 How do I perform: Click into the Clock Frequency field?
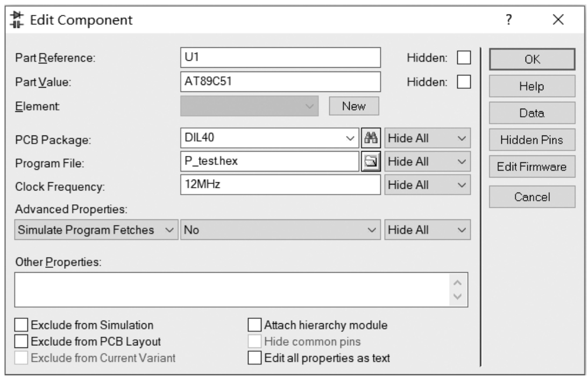coord(281,184)
